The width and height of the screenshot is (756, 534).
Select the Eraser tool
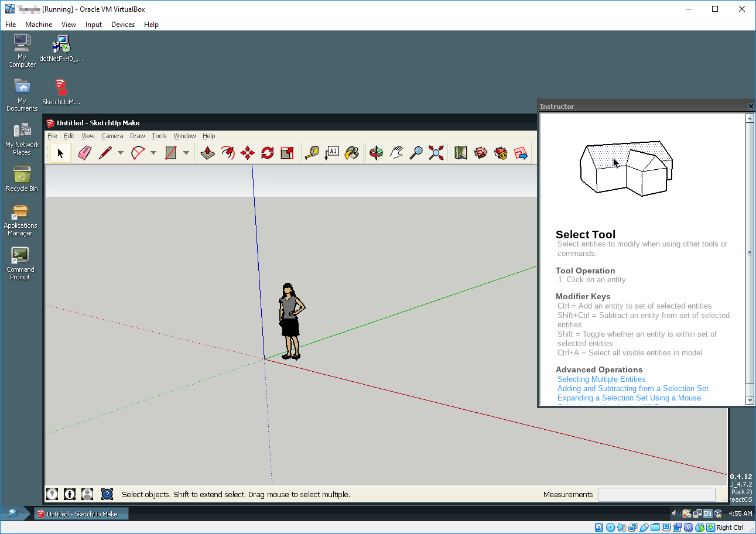click(x=85, y=153)
